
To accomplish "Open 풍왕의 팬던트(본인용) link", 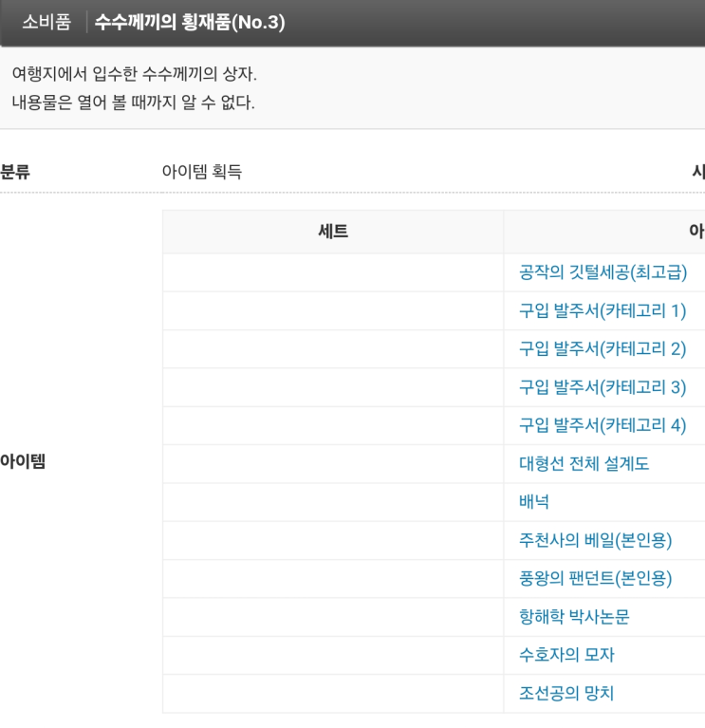I will tap(596, 578).
